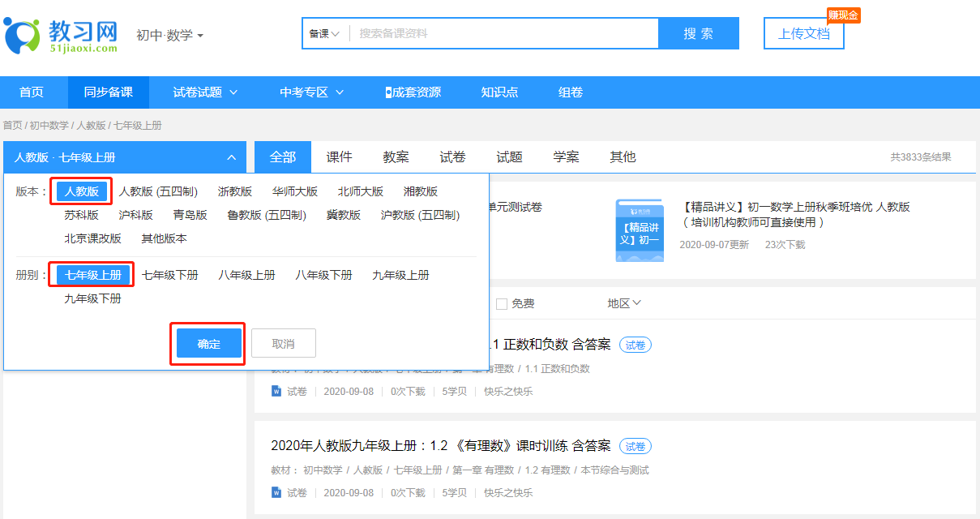Click the Word document icon in the 正数和负数 row
980x519 pixels.
(x=276, y=391)
